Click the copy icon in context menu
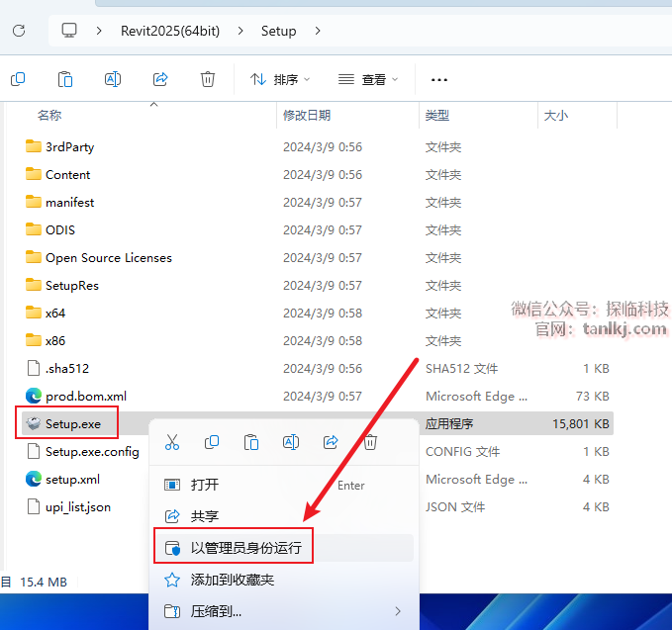Screen dimensions: 672x630 point(212,442)
